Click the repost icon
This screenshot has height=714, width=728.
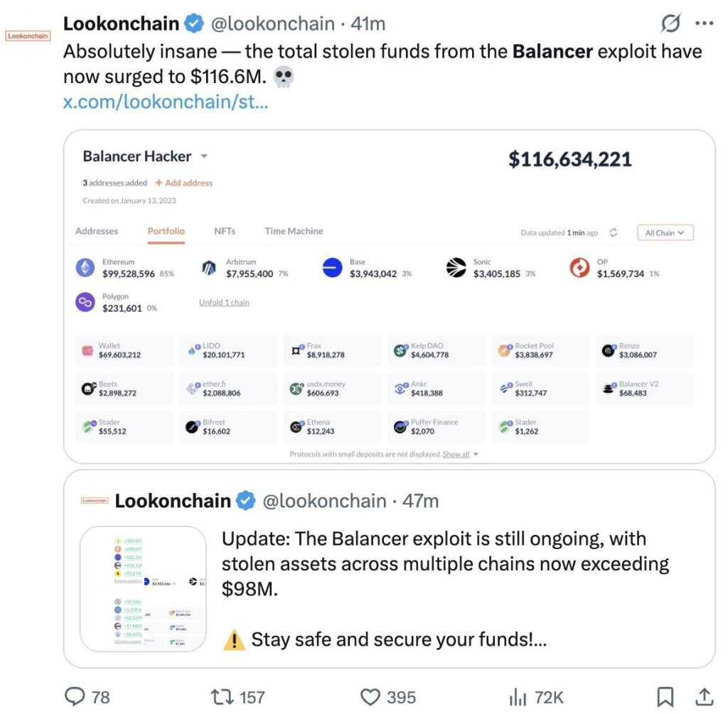click(224, 696)
